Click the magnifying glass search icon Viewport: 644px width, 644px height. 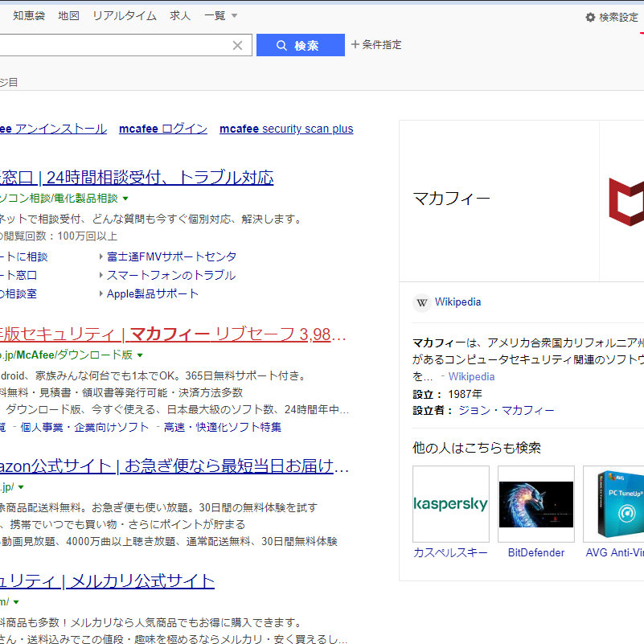point(280,44)
